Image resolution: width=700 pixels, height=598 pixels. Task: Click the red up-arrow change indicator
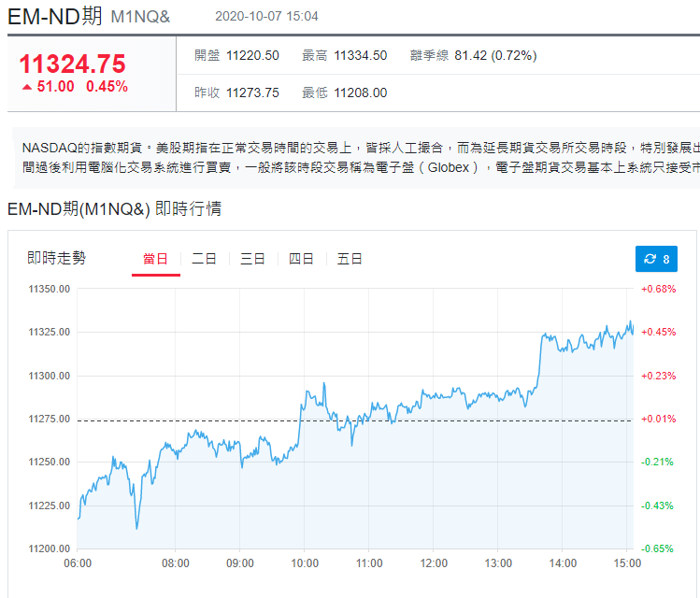point(27,87)
